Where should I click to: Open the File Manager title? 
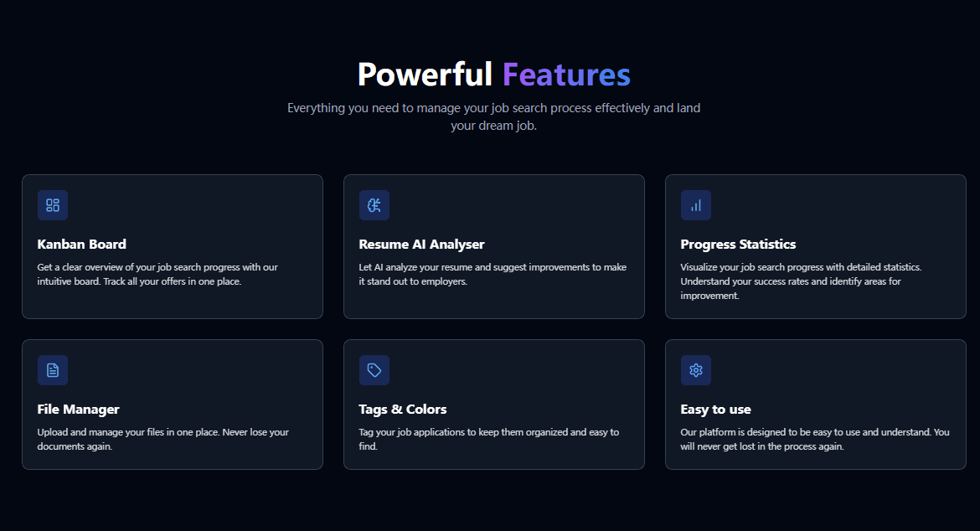point(79,410)
